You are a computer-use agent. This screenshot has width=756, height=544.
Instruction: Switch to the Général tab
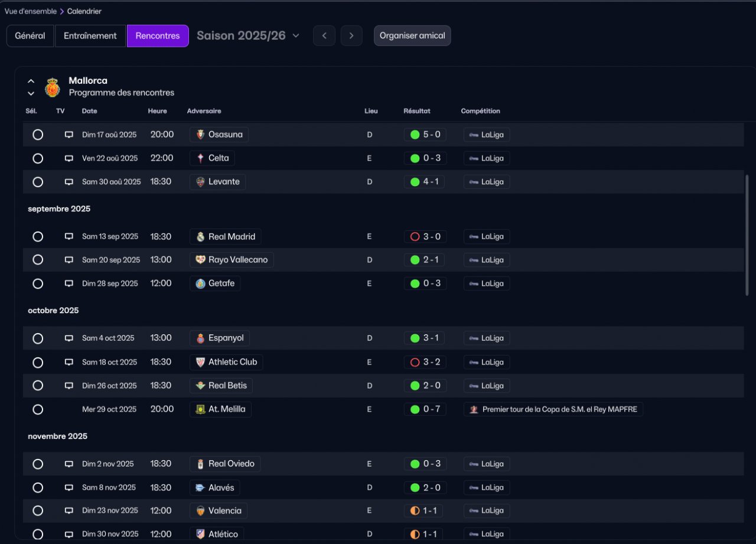coord(30,35)
